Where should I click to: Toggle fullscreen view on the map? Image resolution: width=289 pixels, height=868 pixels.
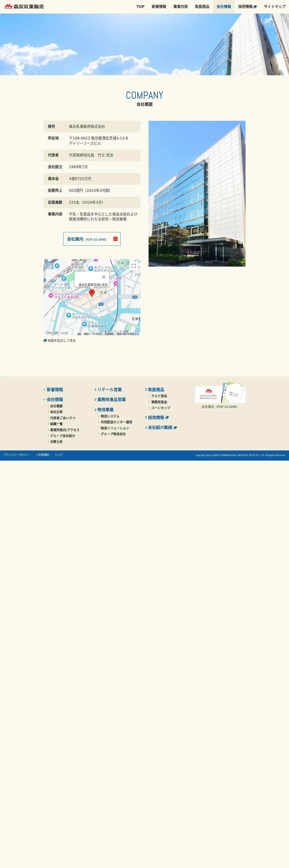(x=133, y=266)
